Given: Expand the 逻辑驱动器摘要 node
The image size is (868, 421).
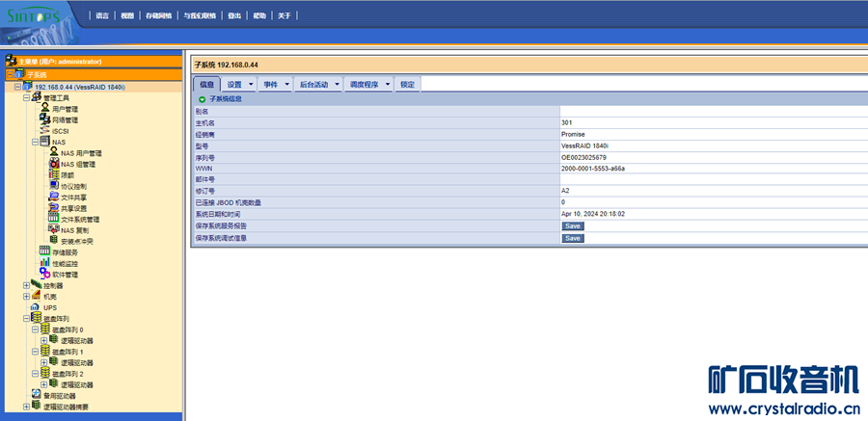Looking at the screenshot, I should click(26, 407).
